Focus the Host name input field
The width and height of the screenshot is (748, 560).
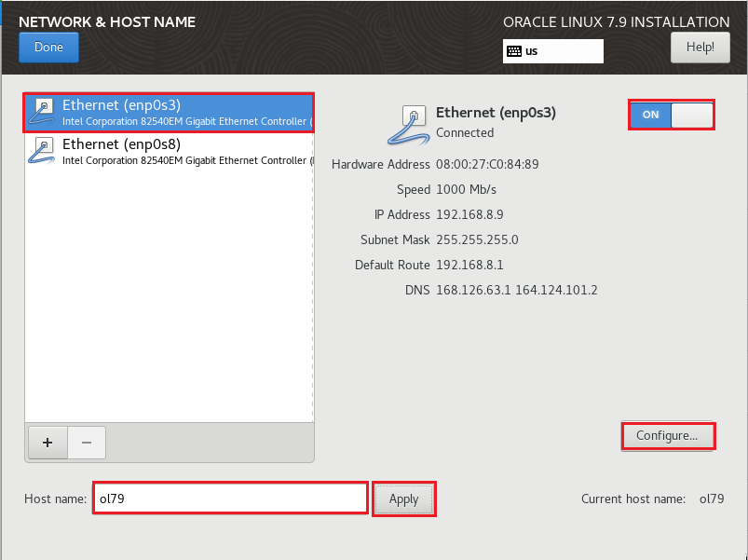pos(230,499)
